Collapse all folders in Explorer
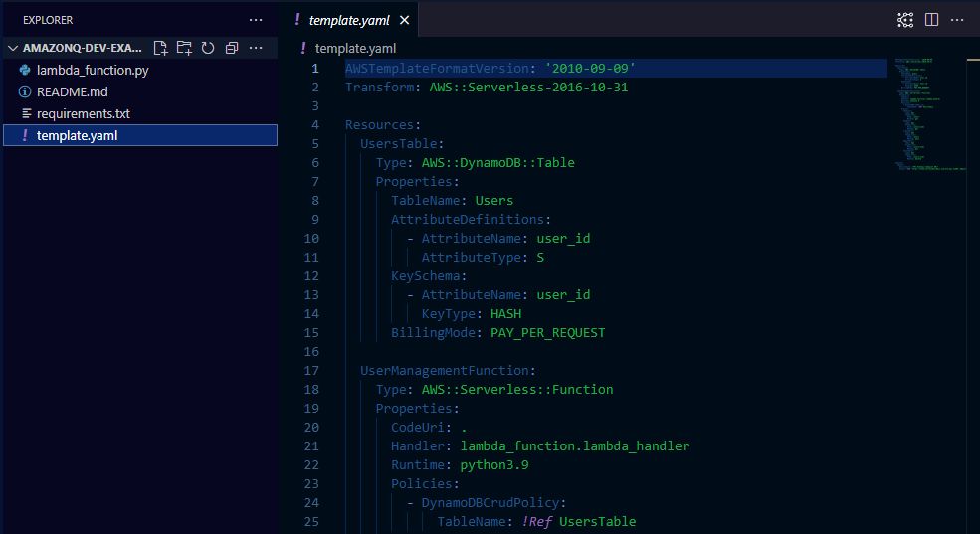The height and width of the screenshot is (534, 980). click(x=232, y=48)
